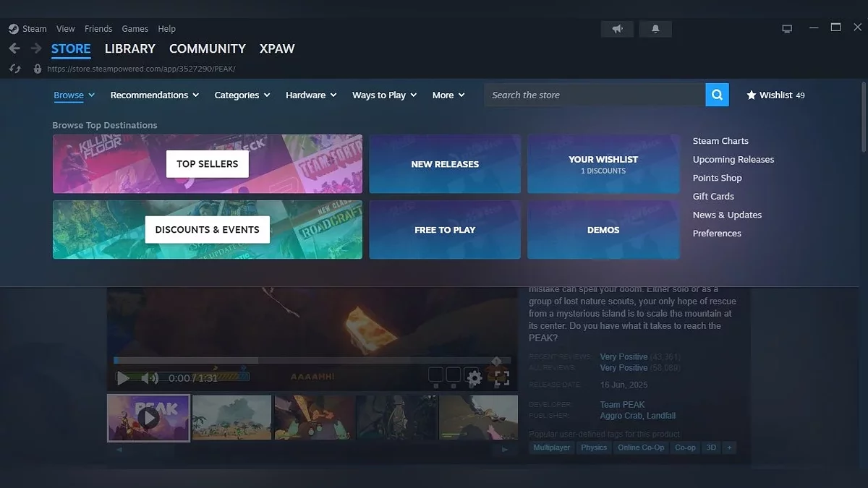Click the store URL address text
This screenshot has height=488, width=868.
141,69
